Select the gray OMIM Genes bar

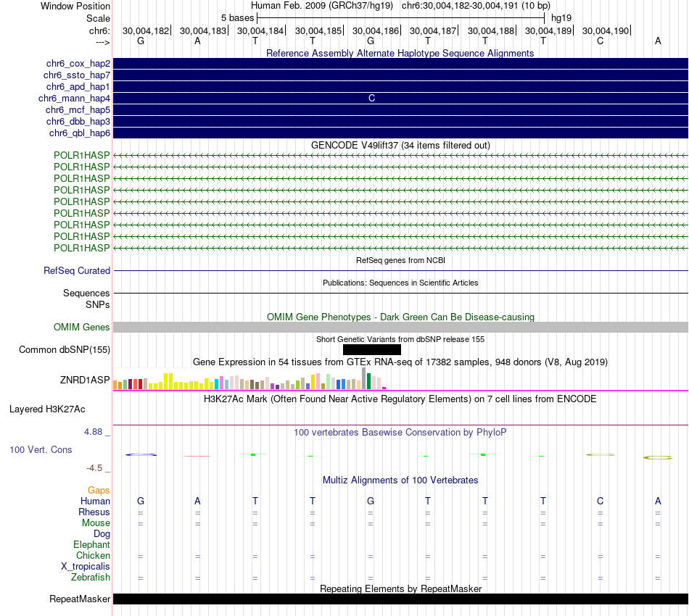[400, 327]
